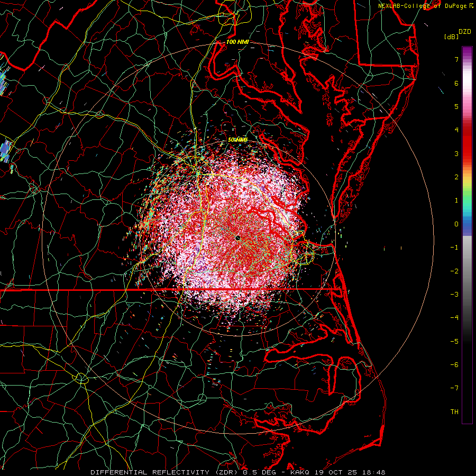Click the 1 dB legend value

(456, 200)
